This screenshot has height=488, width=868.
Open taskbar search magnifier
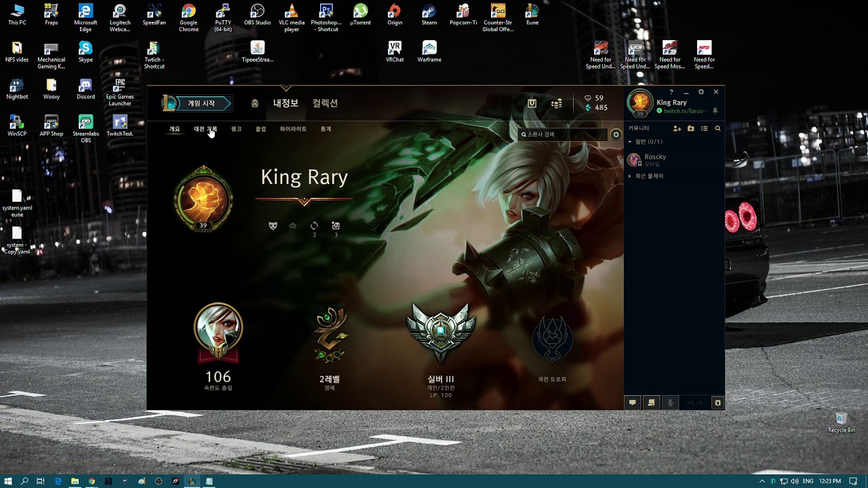tap(24, 481)
